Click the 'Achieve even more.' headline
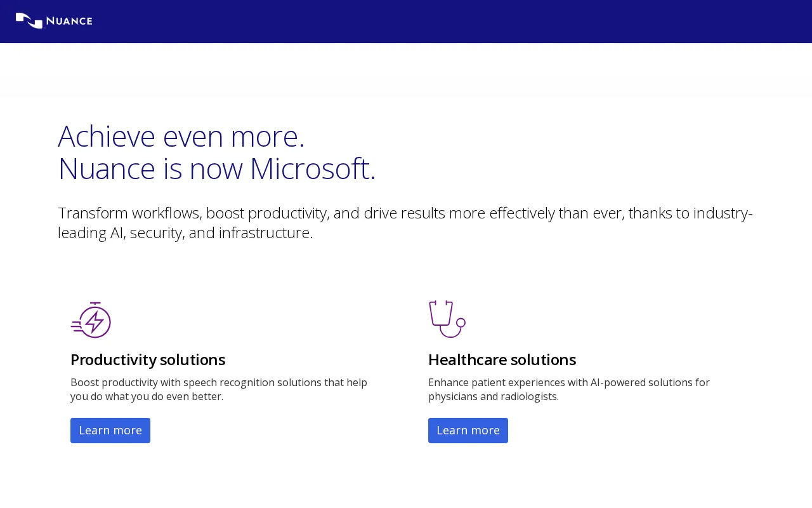Image resolution: width=812 pixels, height=508 pixels. (181, 136)
